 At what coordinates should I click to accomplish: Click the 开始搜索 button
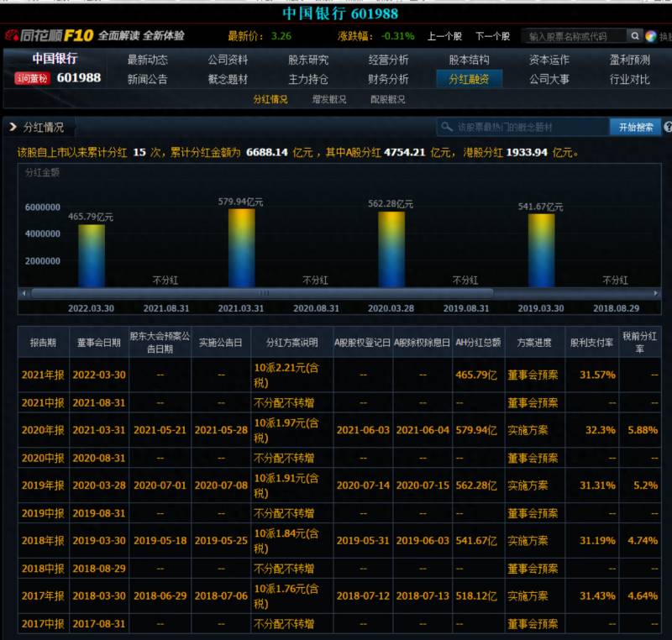point(636,127)
